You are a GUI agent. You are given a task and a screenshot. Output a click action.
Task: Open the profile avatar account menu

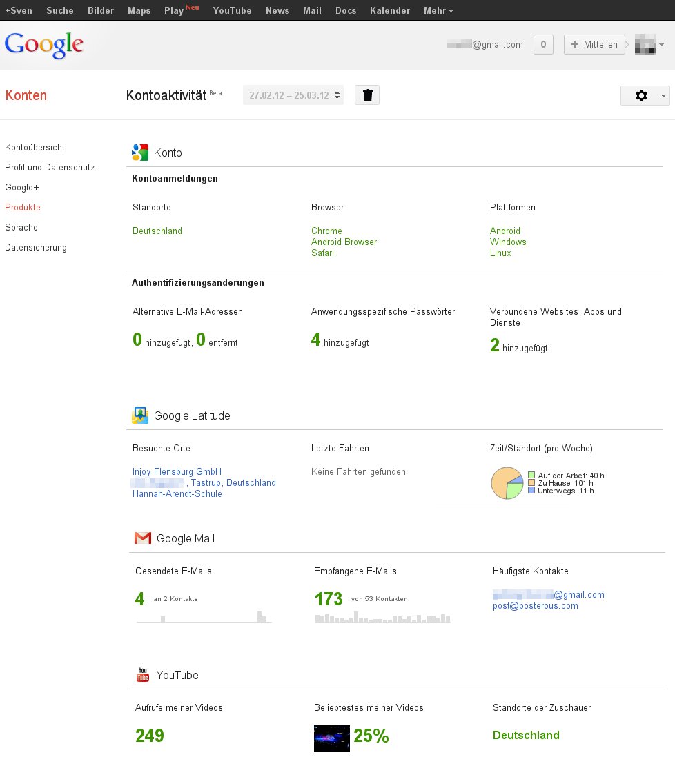point(649,45)
